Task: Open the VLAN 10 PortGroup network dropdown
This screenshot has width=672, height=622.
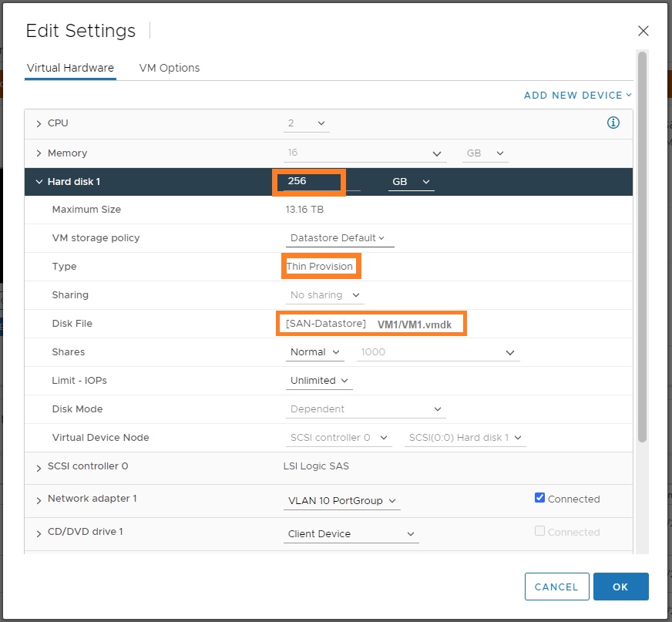Action: coord(342,501)
